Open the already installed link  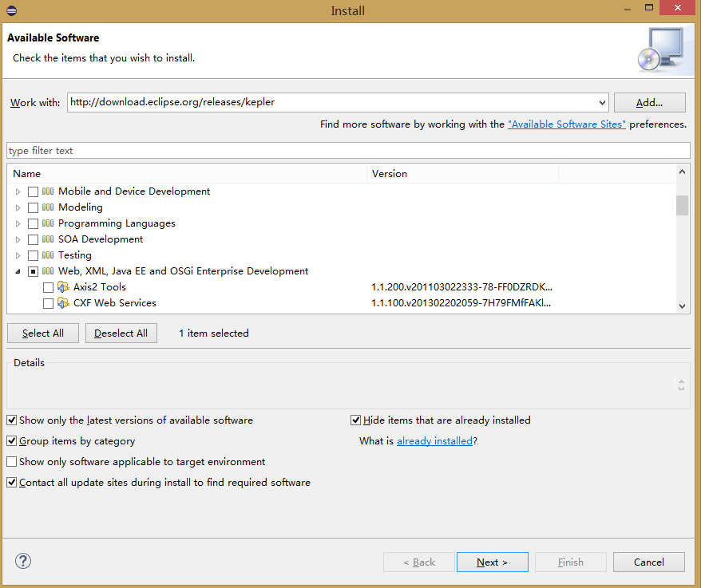(434, 441)
